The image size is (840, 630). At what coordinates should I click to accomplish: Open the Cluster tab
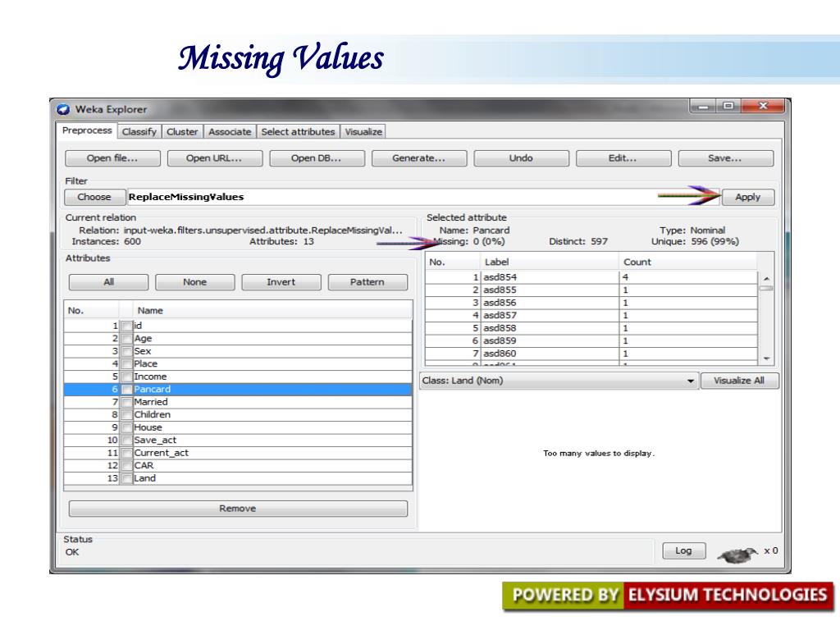coord(182,132)
